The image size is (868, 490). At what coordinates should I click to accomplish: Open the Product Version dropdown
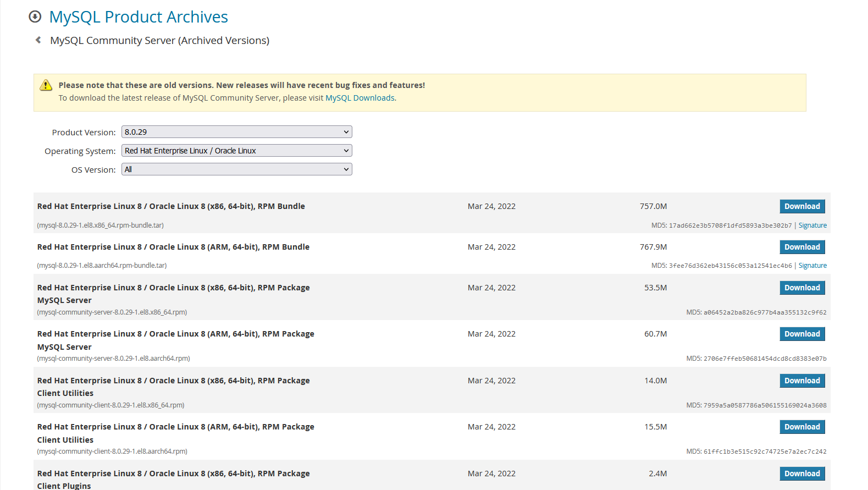click(236, 132)
